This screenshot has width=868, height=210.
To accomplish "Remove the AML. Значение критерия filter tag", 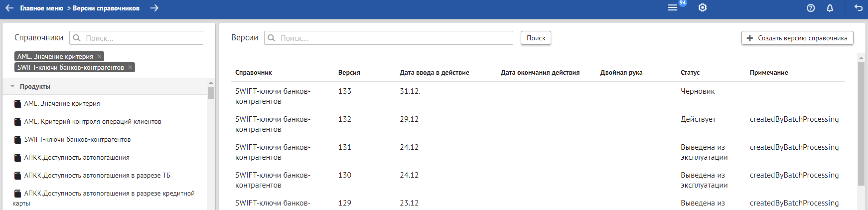I will (99, 57).
